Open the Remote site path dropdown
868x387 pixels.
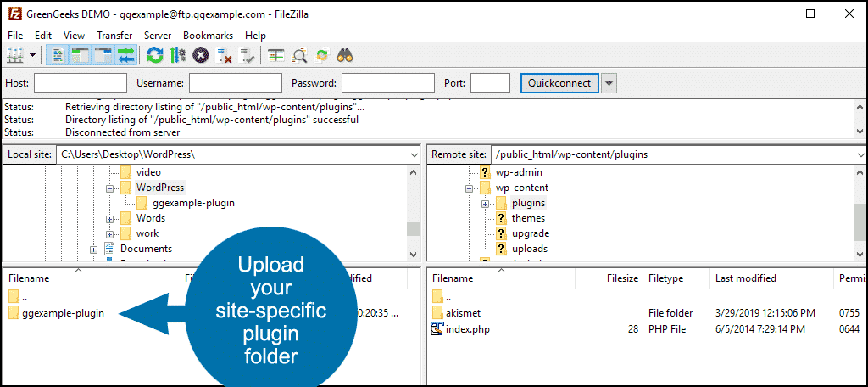click(x=861, y=154)
